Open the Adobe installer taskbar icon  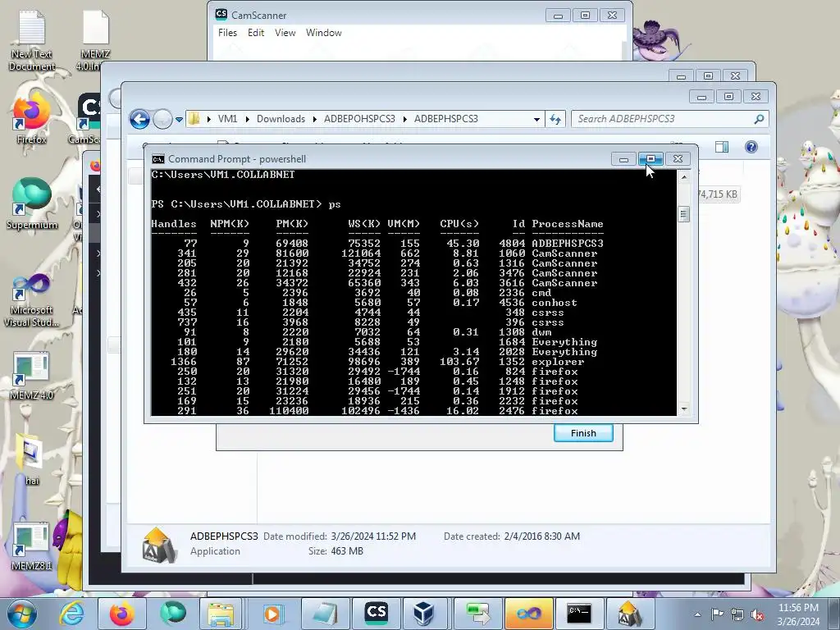(630, 614)
